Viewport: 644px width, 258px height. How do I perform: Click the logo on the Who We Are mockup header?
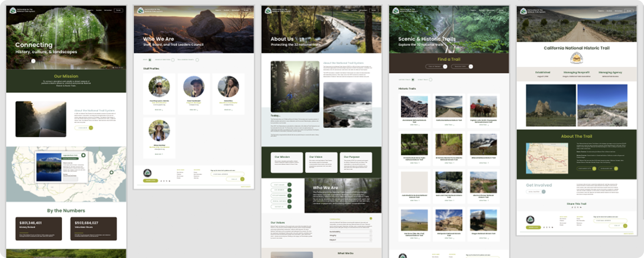pyautogui.click(x=140, y=10)
